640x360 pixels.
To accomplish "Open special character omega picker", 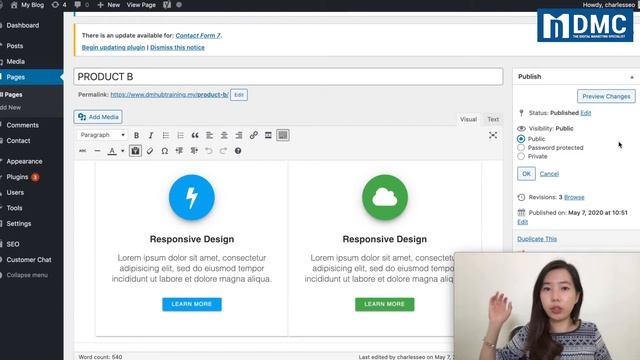I will (x=164, y=151).
